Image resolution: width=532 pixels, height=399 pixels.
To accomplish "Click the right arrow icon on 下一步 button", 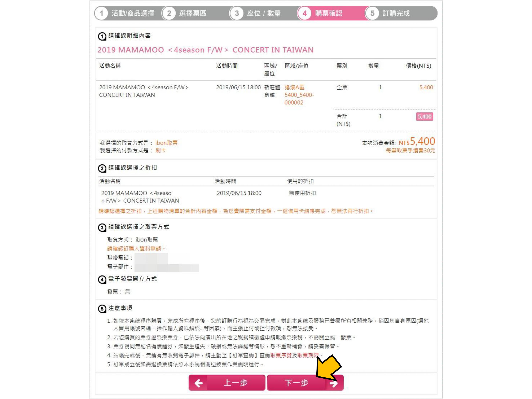I will (x=334, y=383).
